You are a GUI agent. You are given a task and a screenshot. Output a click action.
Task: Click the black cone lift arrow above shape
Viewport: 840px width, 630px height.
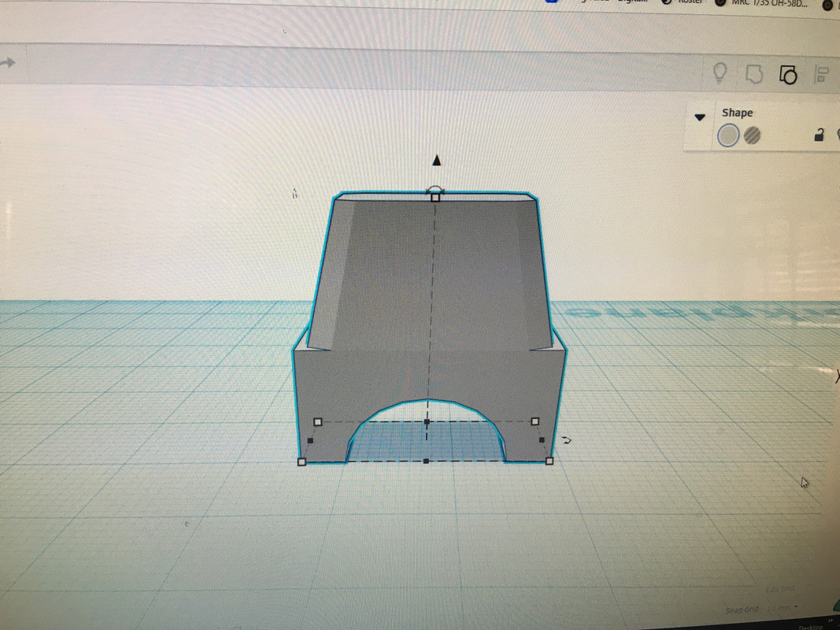pyautogui.click(x=437, y=160)
